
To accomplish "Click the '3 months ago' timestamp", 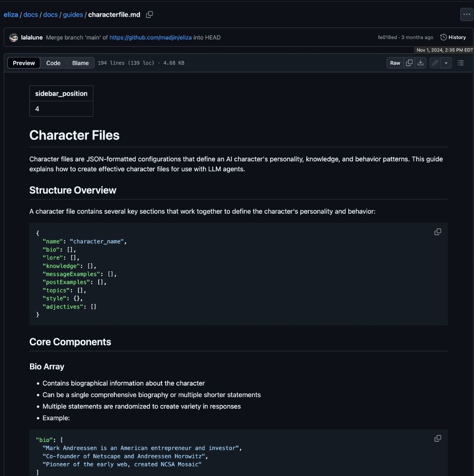I will click(417, 37).
